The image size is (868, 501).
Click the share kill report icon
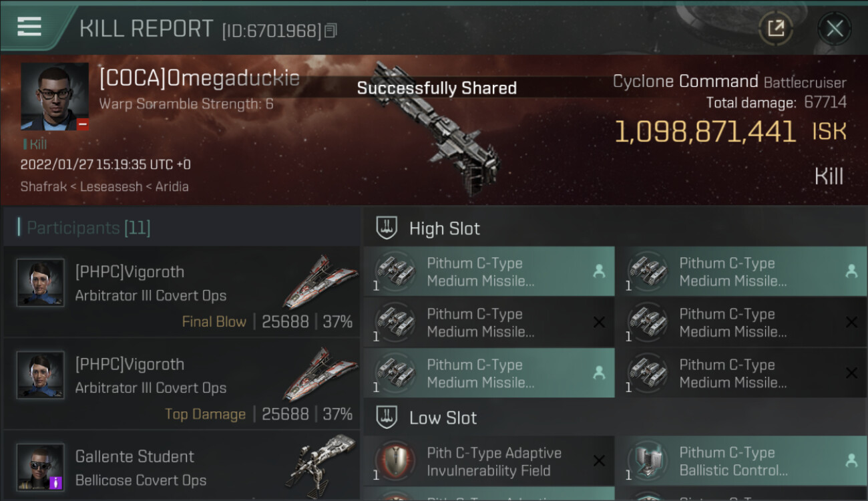click(776, 28)
